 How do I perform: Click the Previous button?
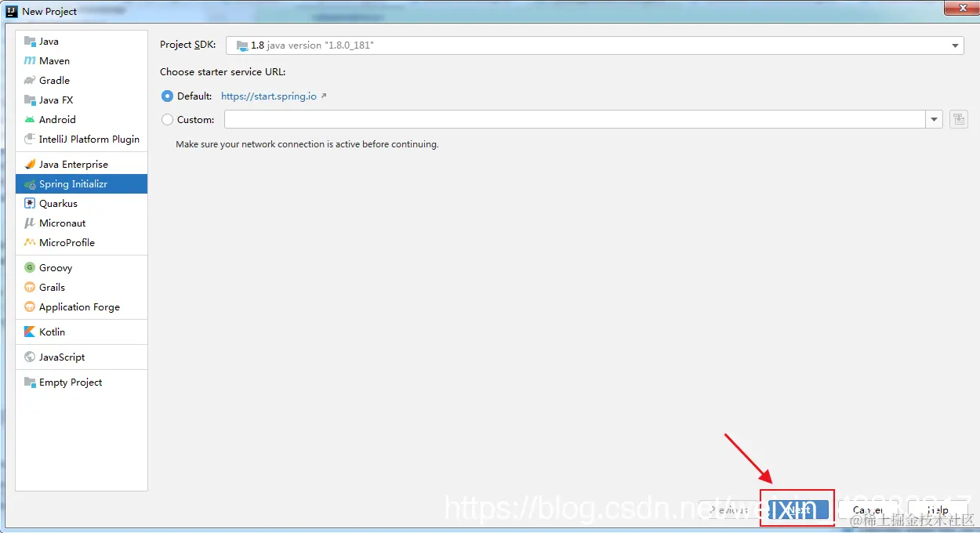(728, 509)
